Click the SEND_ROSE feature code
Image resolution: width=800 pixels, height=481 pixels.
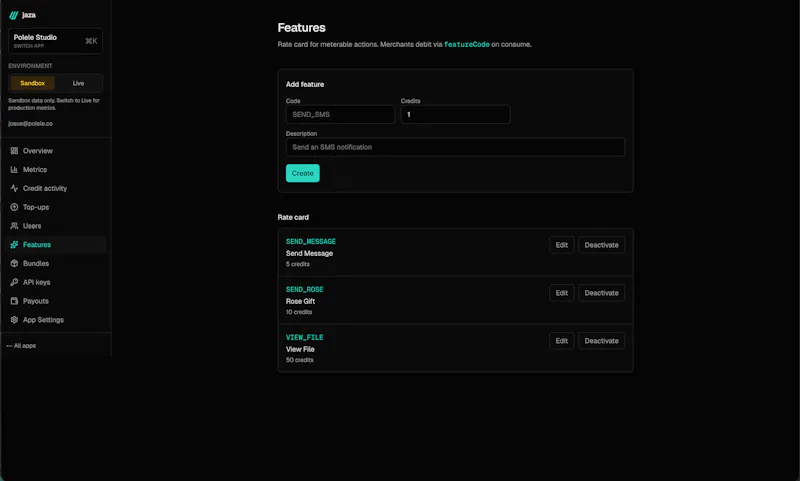(305, 289)
